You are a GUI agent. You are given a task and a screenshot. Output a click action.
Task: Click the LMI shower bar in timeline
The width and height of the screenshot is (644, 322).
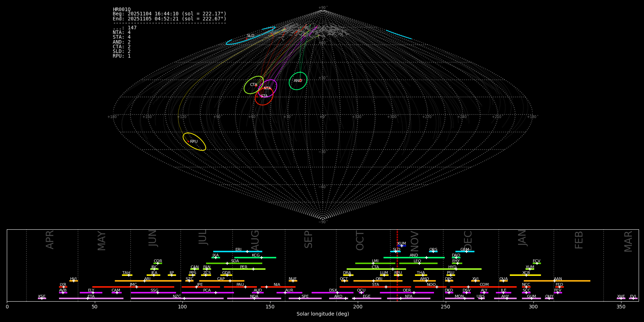pos(375,263)
